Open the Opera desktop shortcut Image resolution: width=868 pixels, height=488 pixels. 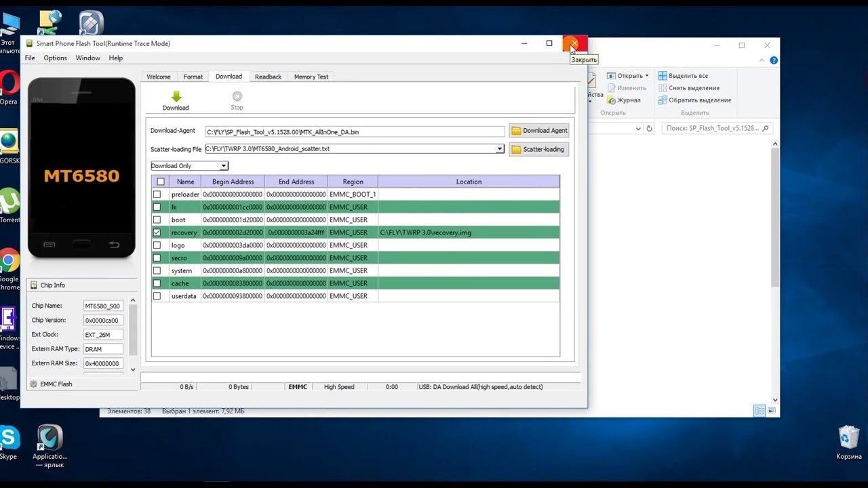[9, 88]
